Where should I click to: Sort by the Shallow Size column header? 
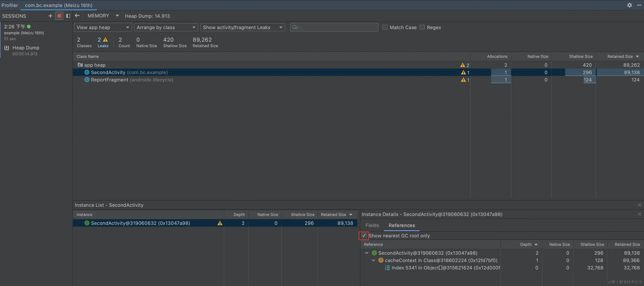point(581,56)
